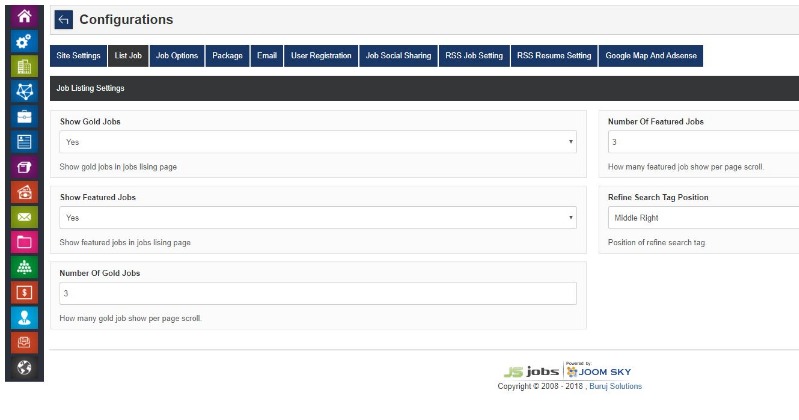The width and height of the screenshot is (799, 420).
Task: Open Refine Search Tag Position dropdown
Action: click(702, 217)
